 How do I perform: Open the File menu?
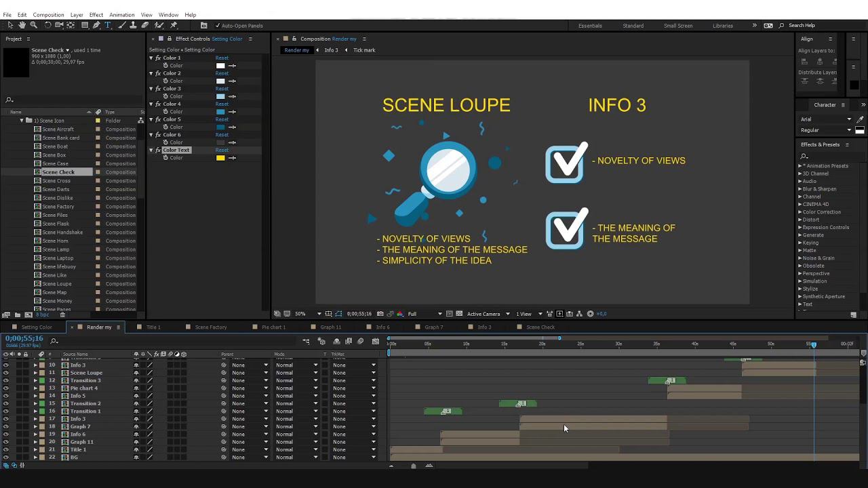[7, 15]
